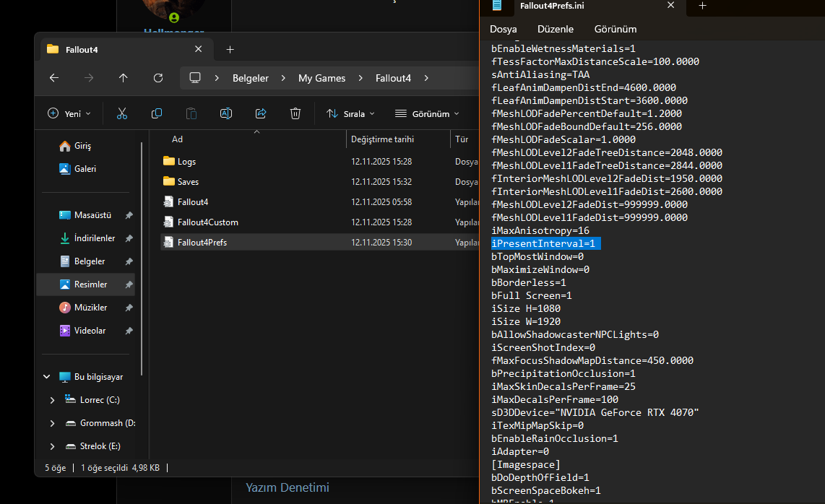Click the Forward arrow in File Explorer
Image resolution: width=825 pixels, height=504 pixels.
tap(88, 78)
